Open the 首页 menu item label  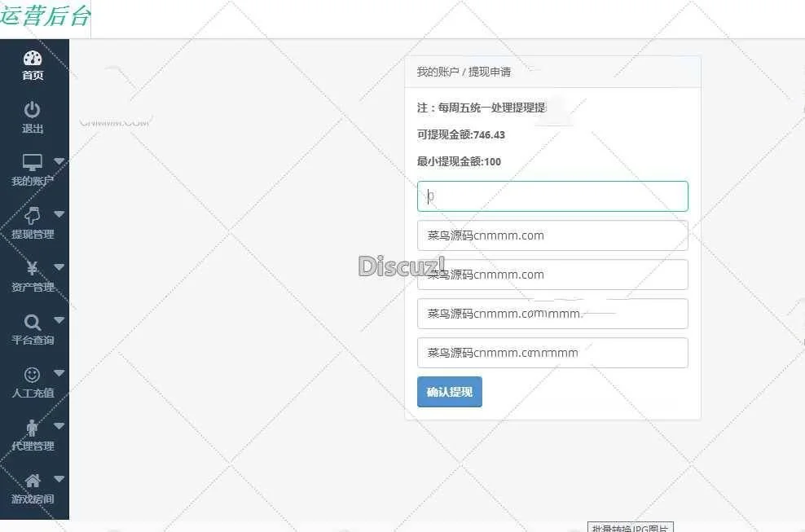click(x=33, y=76)
